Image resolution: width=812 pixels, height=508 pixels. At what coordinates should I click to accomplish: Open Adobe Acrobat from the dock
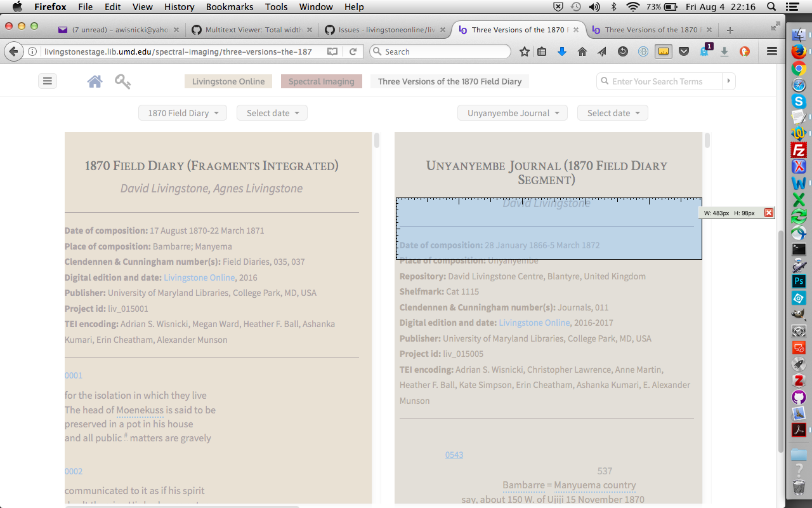point(799,430)
